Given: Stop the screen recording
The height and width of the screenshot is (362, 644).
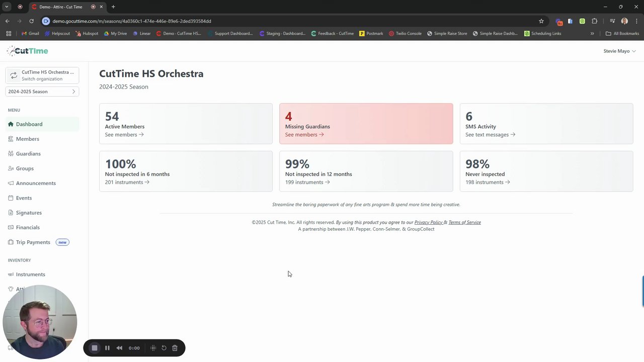Looking at the screenshot, I should click(x=94, y=348).
